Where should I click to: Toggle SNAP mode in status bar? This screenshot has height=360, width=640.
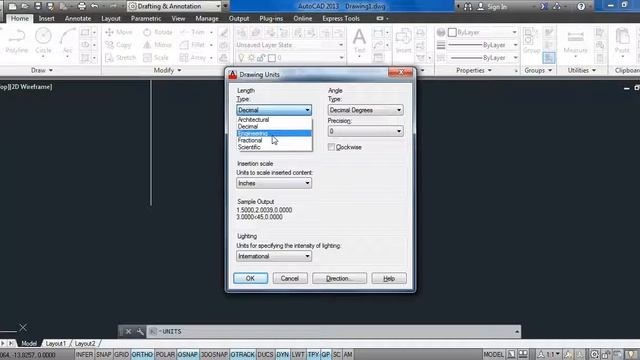(x=103, y=354)
